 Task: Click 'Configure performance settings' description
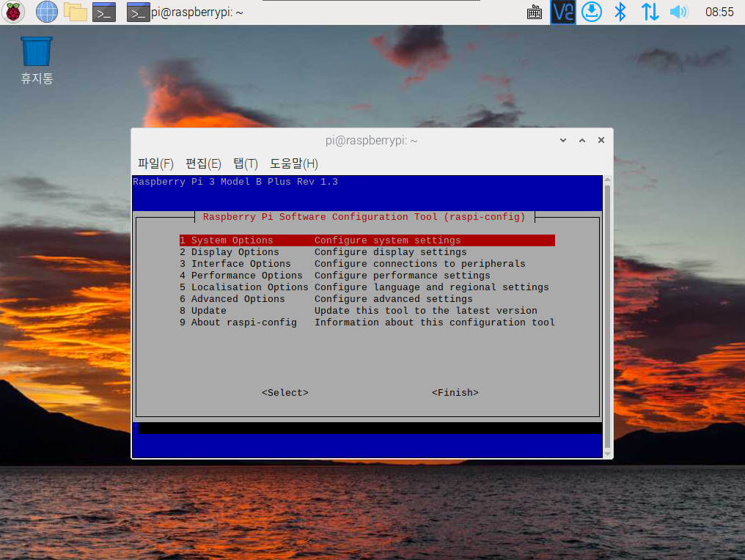pyautogui.click(x=403, y=276)
